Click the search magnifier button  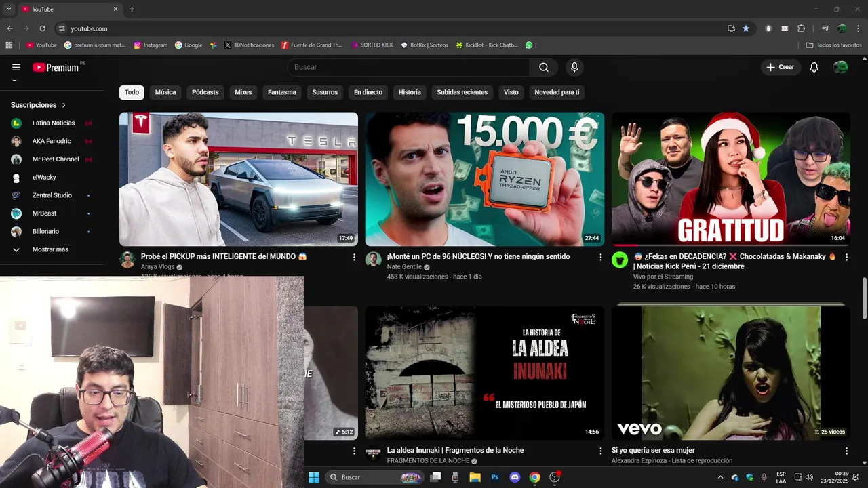(544, 67)
